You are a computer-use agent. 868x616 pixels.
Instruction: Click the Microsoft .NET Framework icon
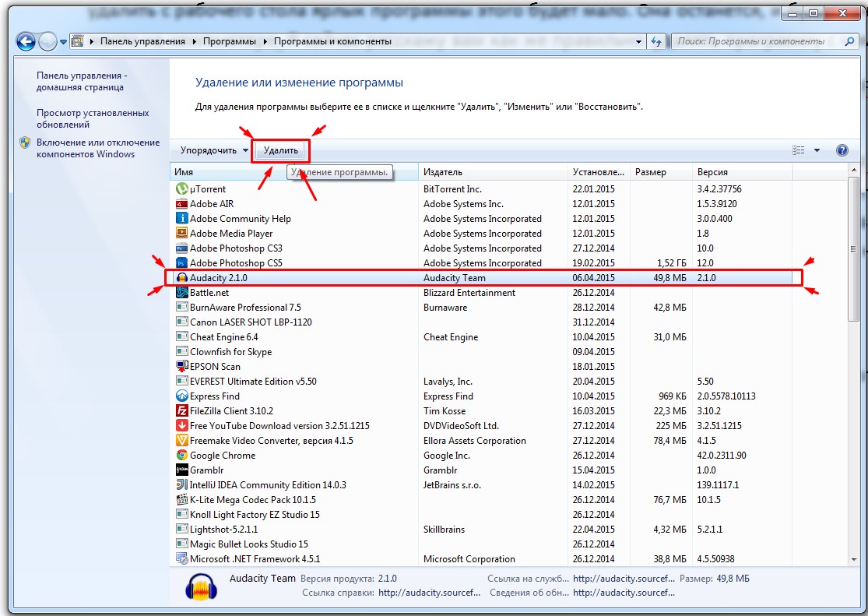pyautogui.click(x=181, y=558)
